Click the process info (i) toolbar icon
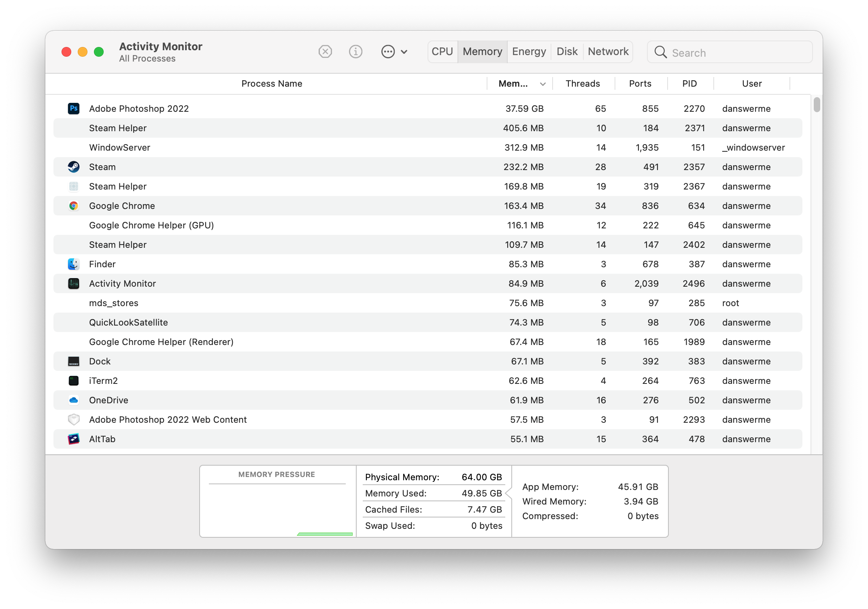This screenshot has height=609, width=868. point(355,52)
